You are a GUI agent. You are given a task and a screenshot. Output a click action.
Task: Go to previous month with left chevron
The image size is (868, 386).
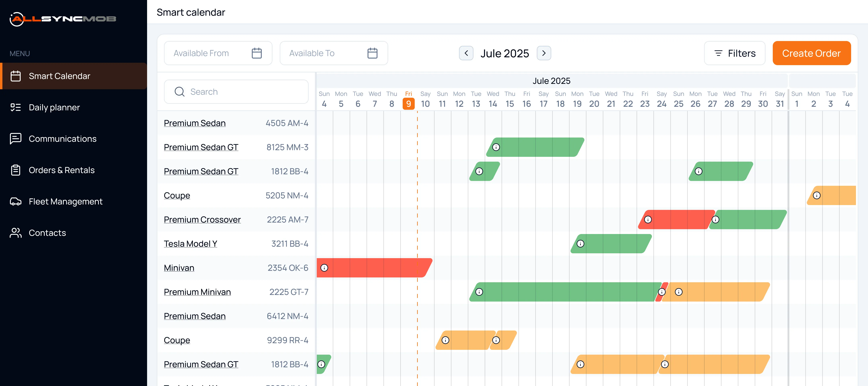466,53
